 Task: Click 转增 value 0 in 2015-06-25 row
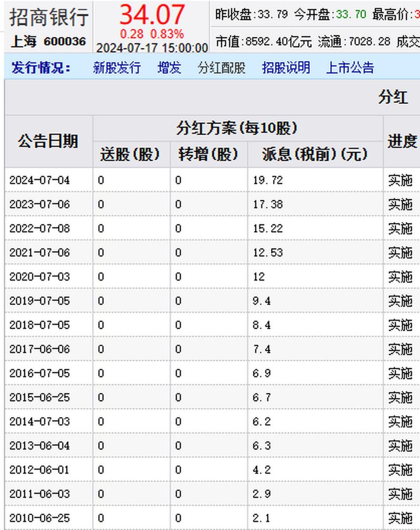click(178, 398)
